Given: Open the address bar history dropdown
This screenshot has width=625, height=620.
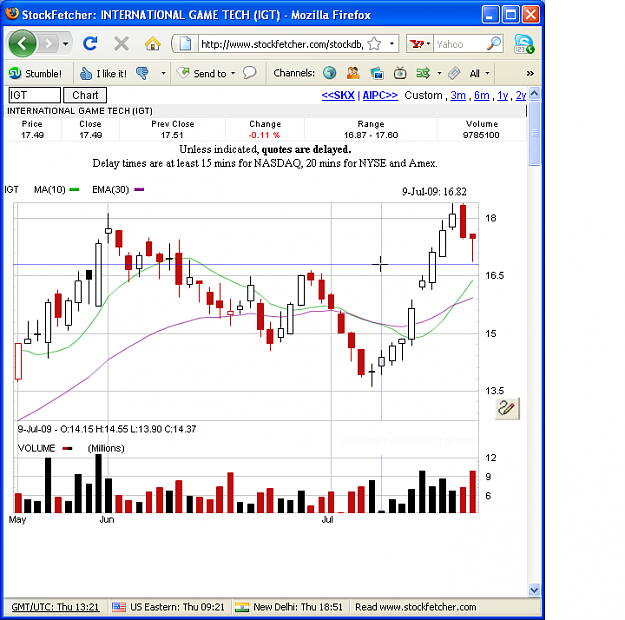Looking at the screenshot, I should click(392, 43).
